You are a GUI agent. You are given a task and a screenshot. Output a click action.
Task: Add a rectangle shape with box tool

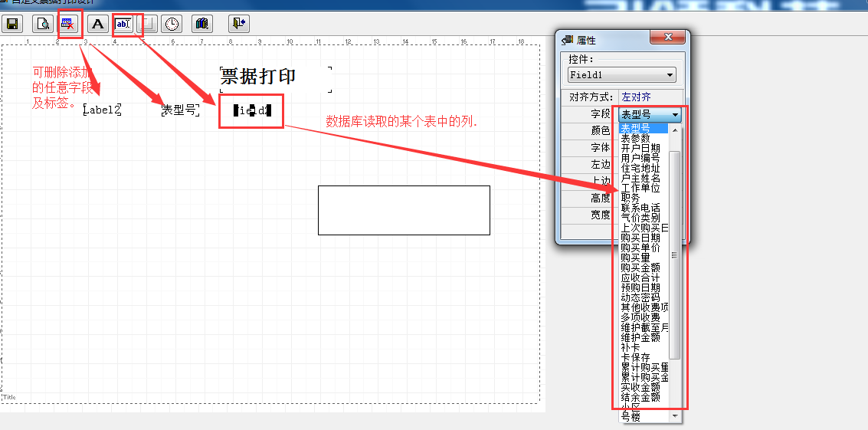coord(147,24)
